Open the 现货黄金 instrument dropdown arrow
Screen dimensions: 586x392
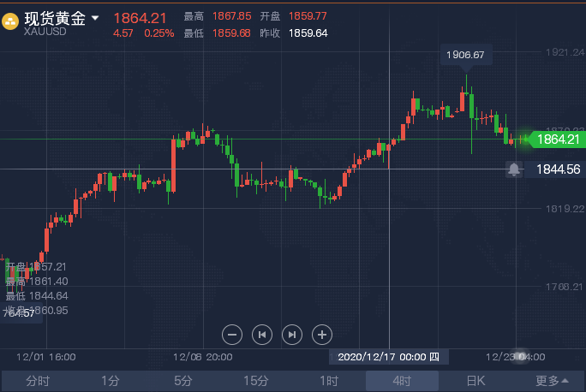(x=95, y=18)
